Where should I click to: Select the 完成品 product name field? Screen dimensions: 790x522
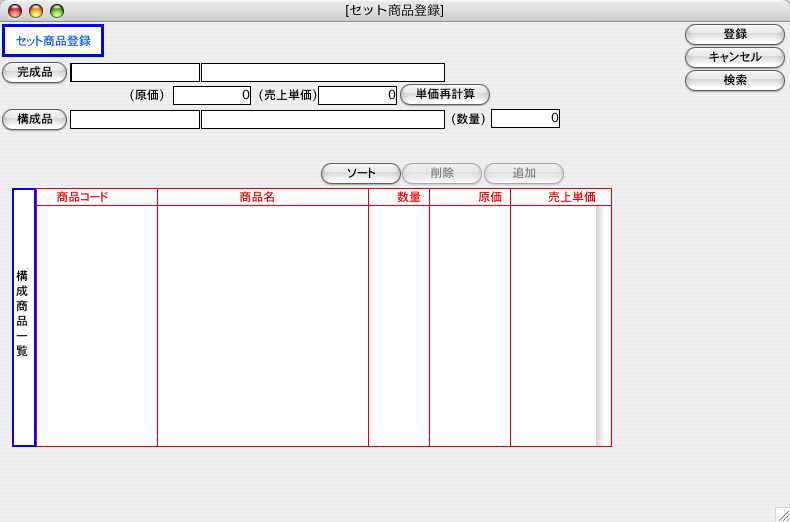click(323, 72)
